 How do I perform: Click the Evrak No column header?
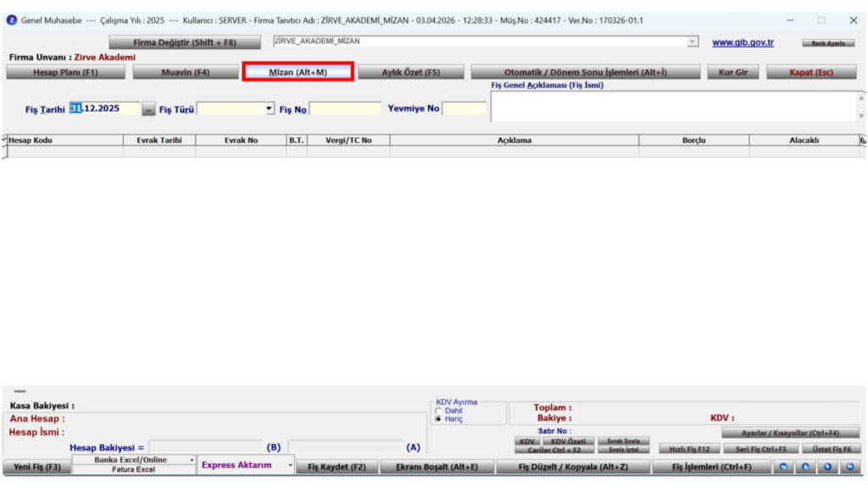tap(241, 141)
